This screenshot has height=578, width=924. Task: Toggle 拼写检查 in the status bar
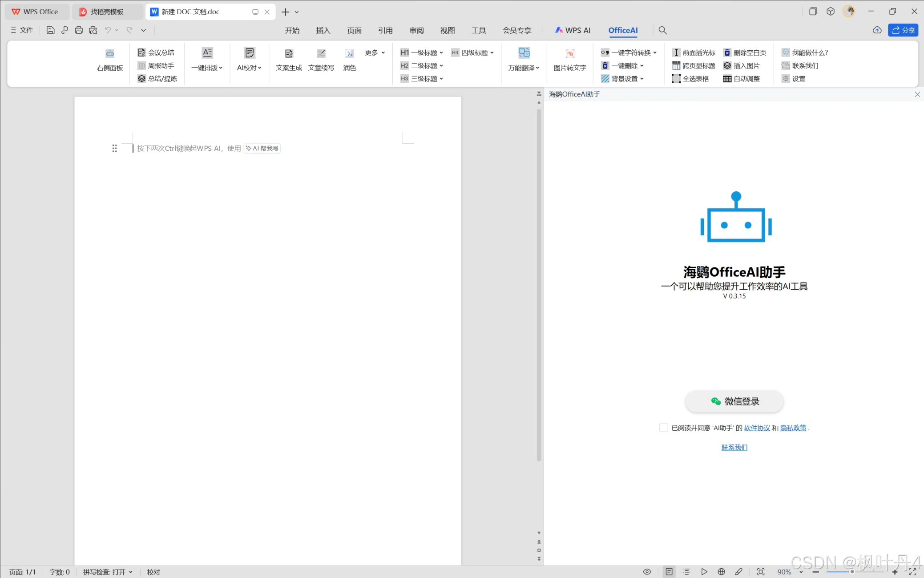104,572
